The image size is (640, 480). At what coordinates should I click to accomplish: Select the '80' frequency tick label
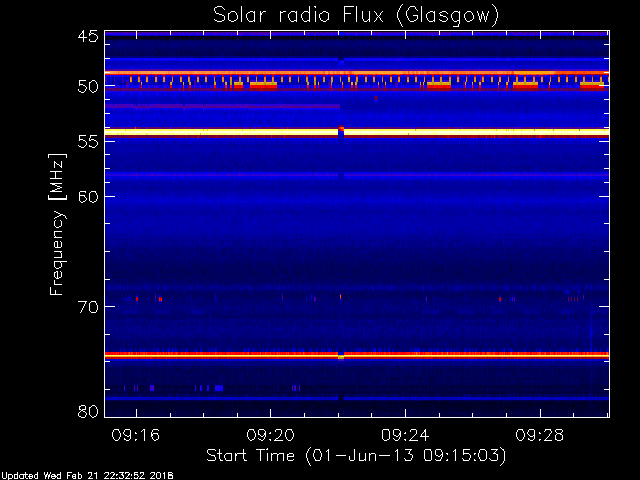88,411
